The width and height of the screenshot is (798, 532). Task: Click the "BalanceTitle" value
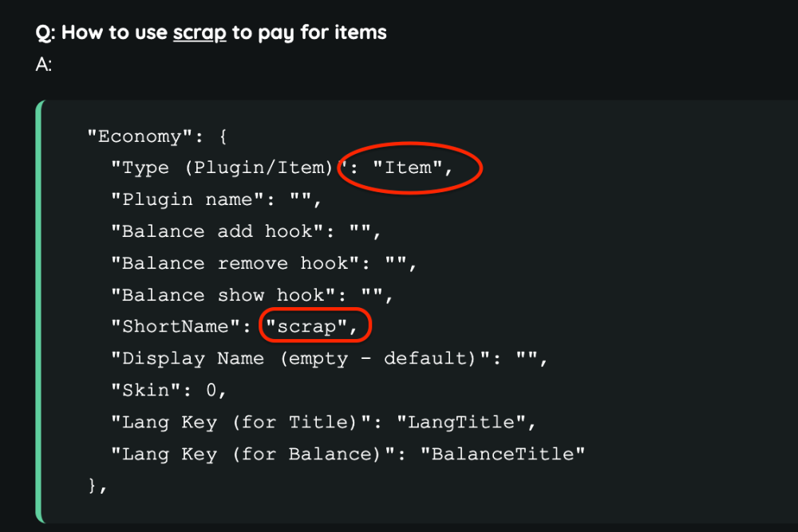(x=503, y=455)
